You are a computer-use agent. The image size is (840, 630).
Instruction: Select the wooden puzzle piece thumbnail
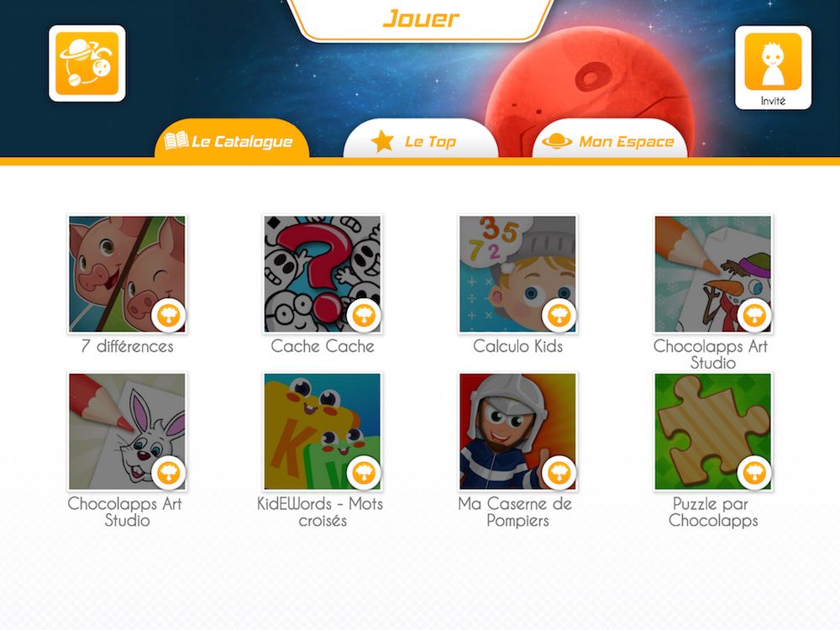click(x=713, y=432)
